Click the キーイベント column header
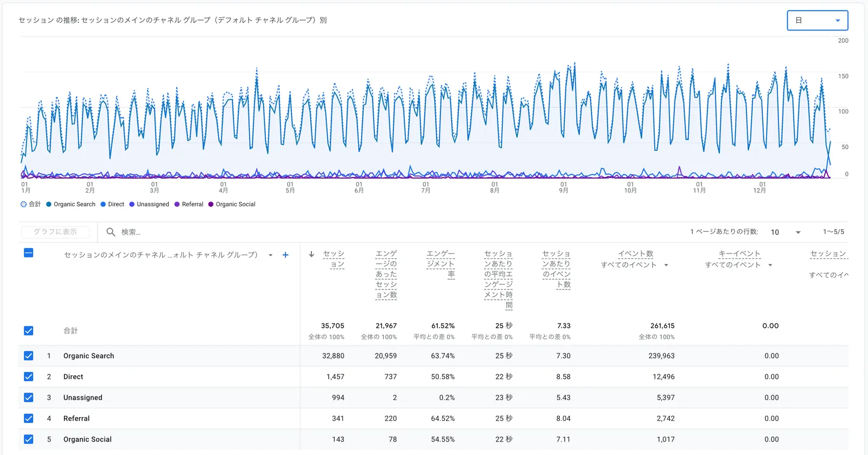Screen dimensions: 868x455 [739, 254]
